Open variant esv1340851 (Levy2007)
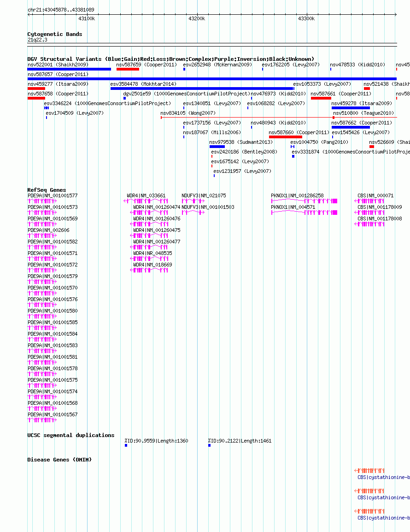This screenshot has width=410, height=532. [212, 103]
